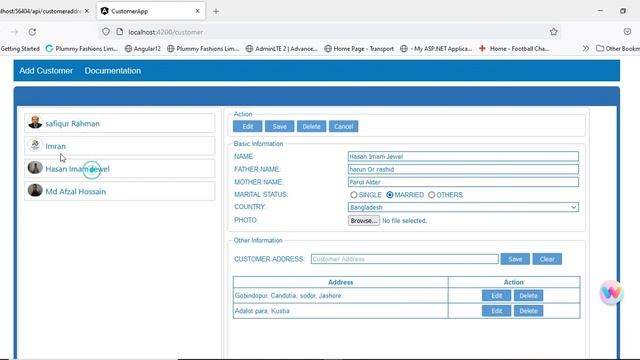Open the Getting Started bookmark

click(20, 48)
